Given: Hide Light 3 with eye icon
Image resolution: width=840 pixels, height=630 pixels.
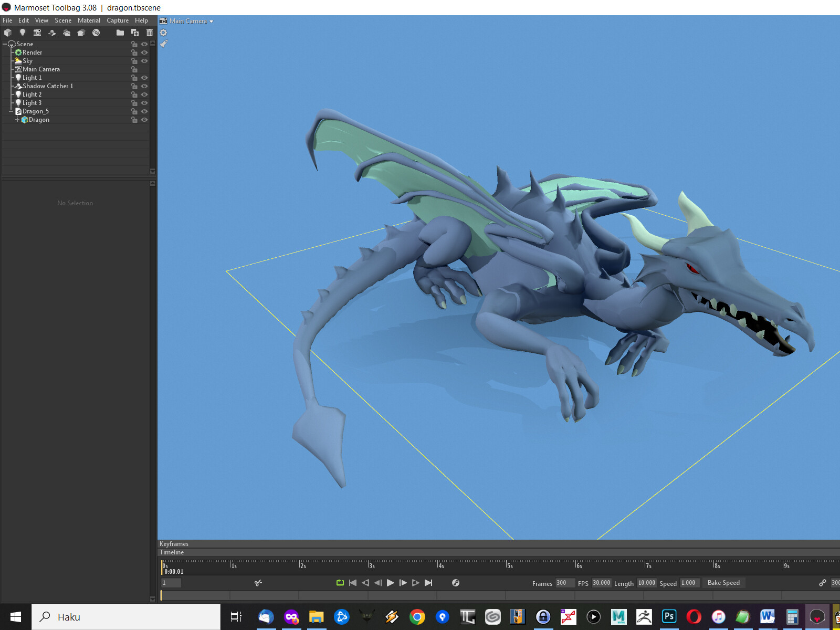Looking at the screenshot, I should (x=144, y=103).
